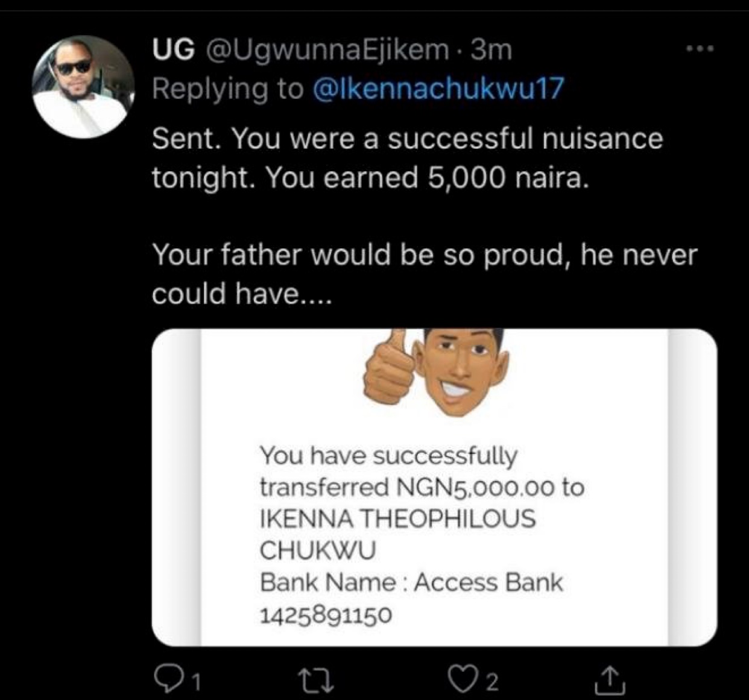
Task: Open the reply icon on this tweet
Action: pyautogui.click(x=171, y=676)
